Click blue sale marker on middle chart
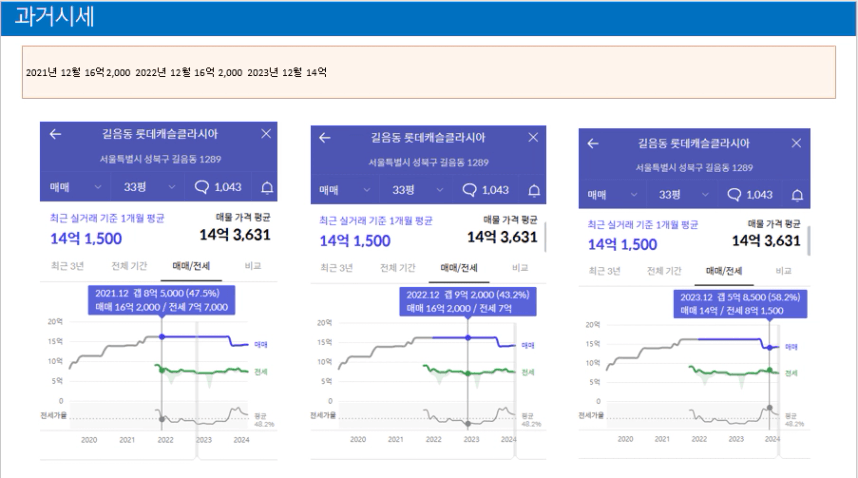 pyautogui.click(x=468, y=338)
